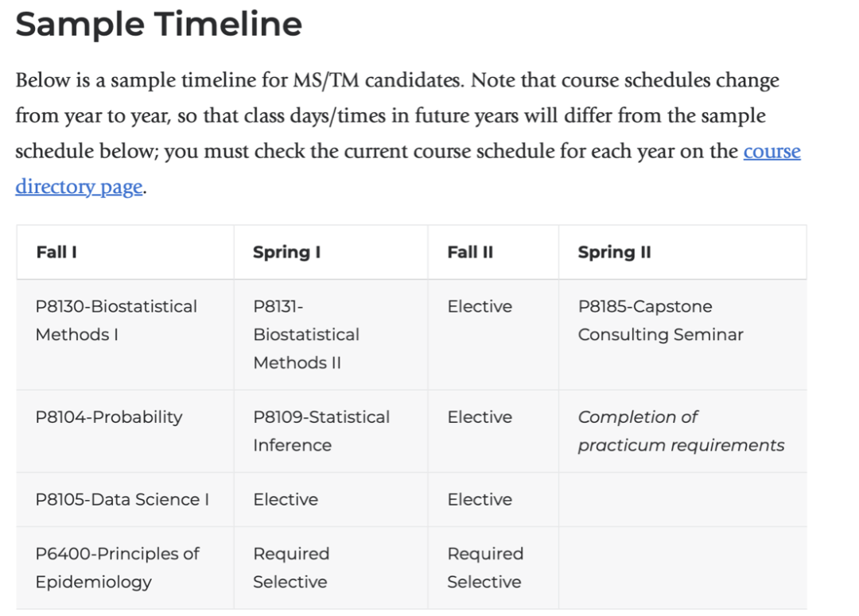Click the Spring II column header
This screenshot has width=859, height=616.
point(614,253)
